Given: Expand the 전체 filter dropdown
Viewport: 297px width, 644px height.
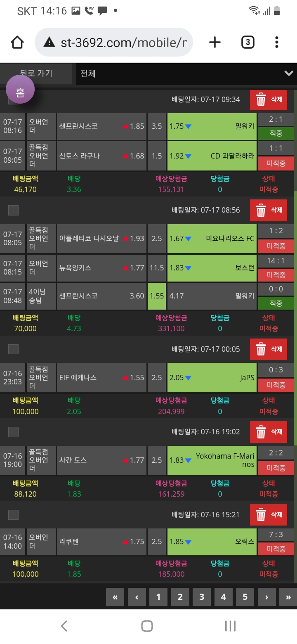Looking at the screenshot, I should pyautogui.click(x=186, y=73).
